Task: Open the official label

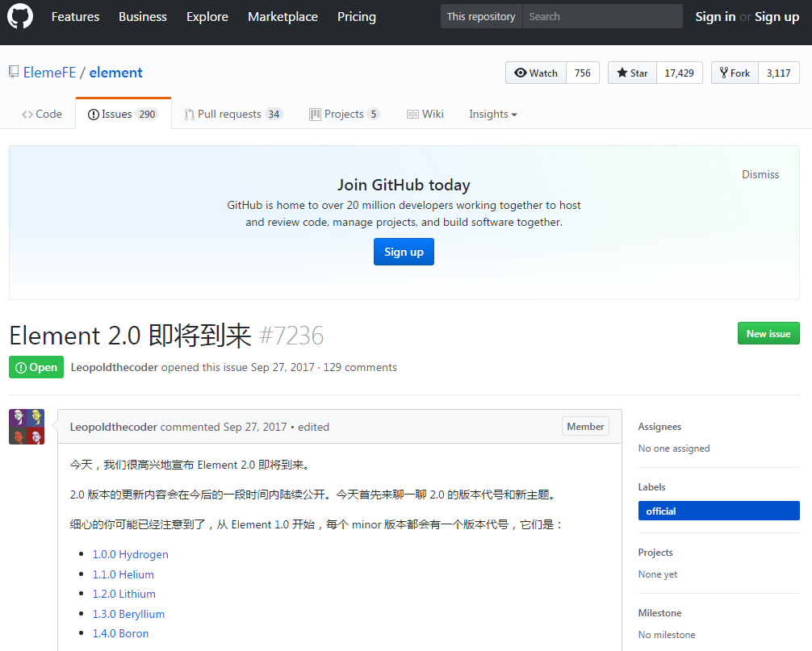Action: 719,511
